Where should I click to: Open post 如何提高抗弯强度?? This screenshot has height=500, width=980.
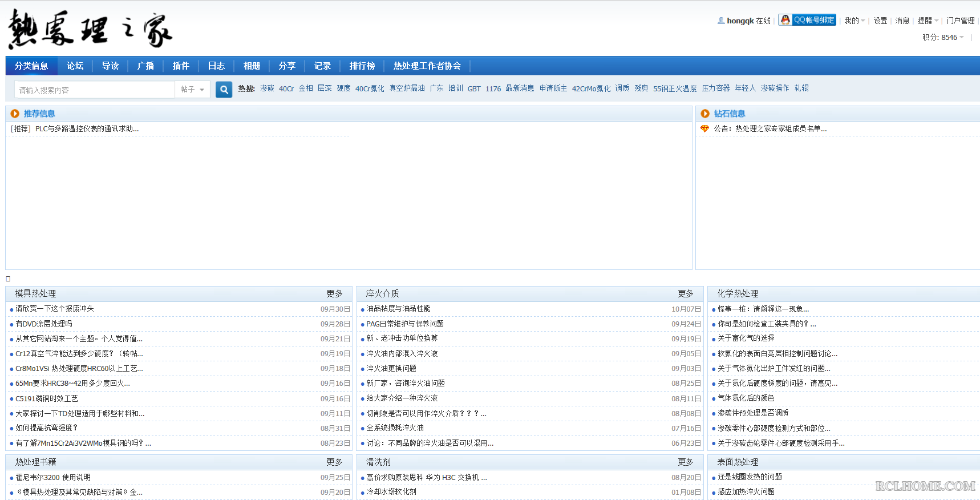[x=47, y=428]
